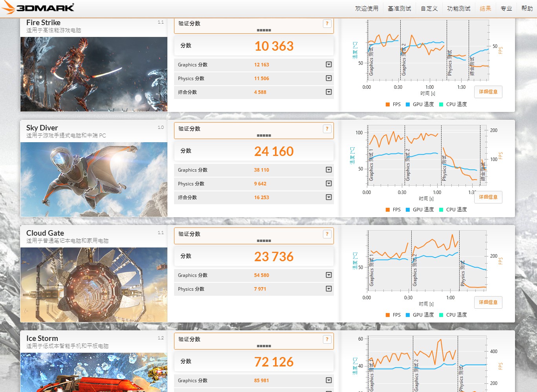Select the 功能测试 tab
The height and width of the screenshot is (392, 537).
[x=459, y=8]
